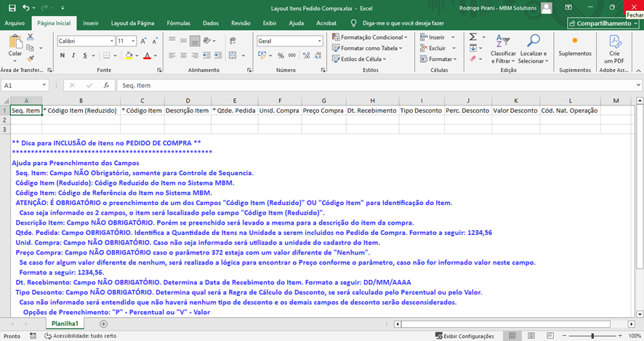Open the Formatação Condicional dropdown
Screen dimensions: 644x341
coord(369,37)
